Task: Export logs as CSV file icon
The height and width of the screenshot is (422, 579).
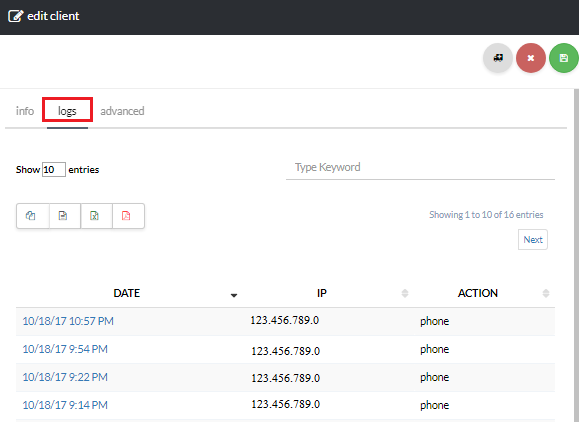Action: pos(64,216)
